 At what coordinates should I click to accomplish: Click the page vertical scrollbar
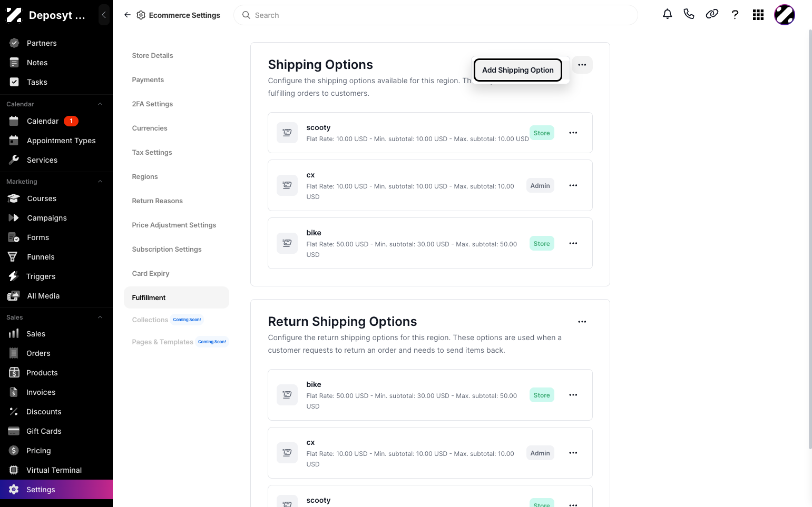pyautogui.click(x=810, y=240)
